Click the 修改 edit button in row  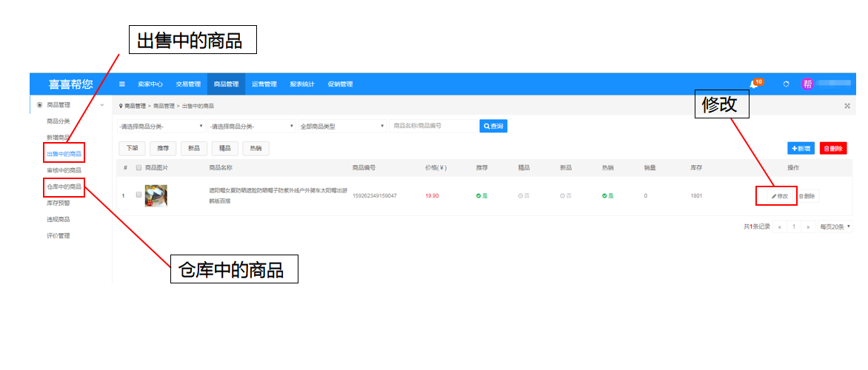click(777, 196)
